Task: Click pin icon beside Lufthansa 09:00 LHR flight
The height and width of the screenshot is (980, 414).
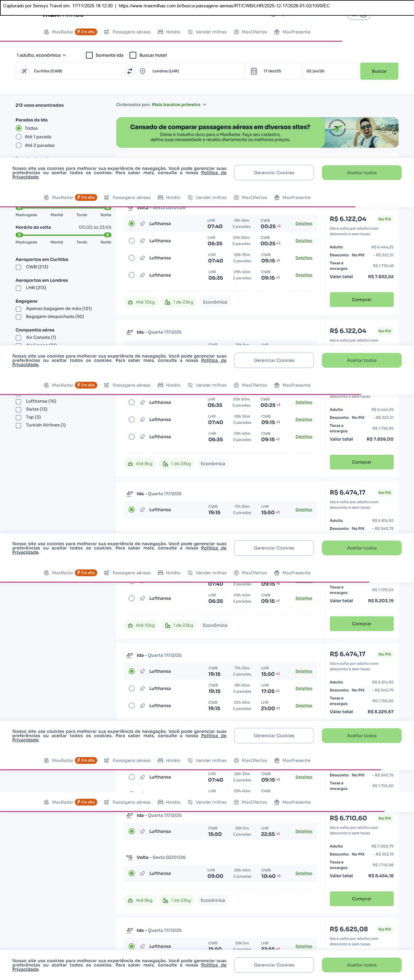Action: point(142,873)
